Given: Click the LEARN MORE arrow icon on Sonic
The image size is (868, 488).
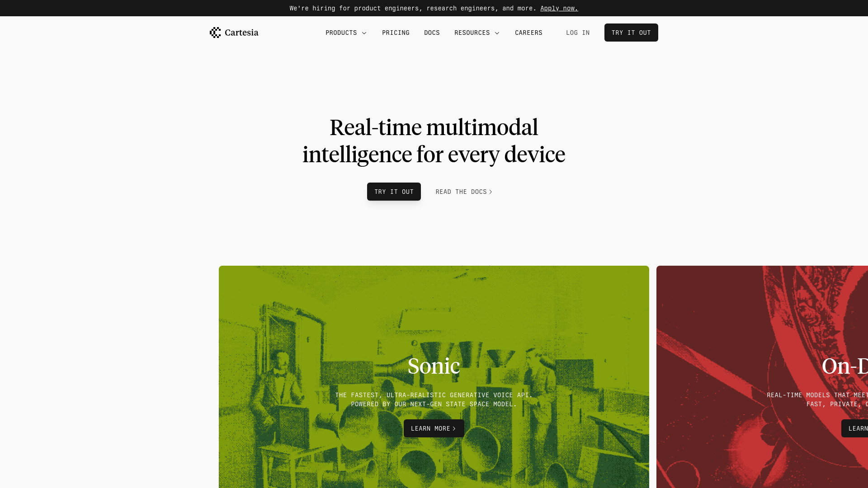Looking at the screenshot, I should [x=455, y=428].
